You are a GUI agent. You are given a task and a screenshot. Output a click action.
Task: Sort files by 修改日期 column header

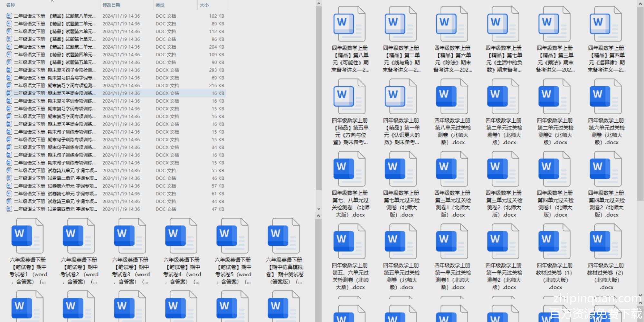pyautogui.click(x=111, y=5)
